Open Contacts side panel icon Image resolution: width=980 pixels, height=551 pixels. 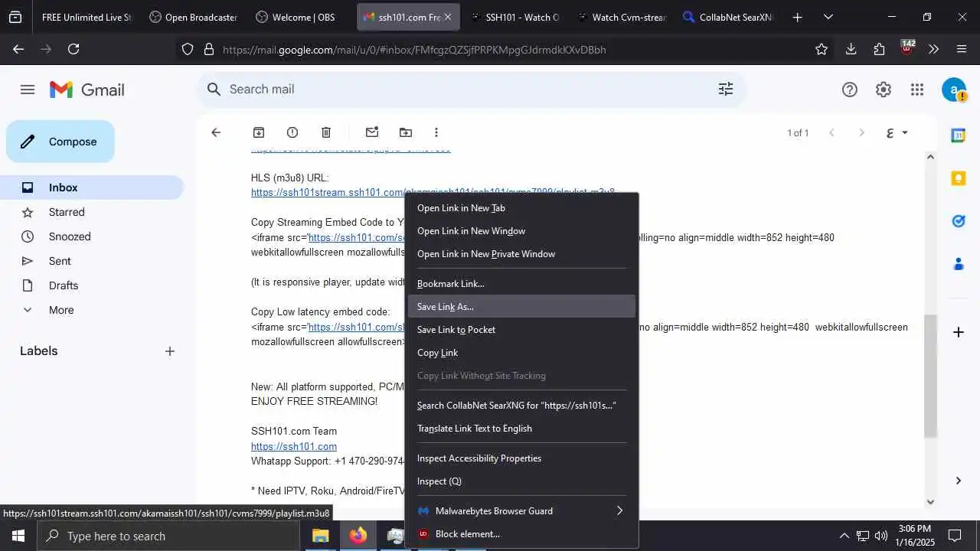958,264
